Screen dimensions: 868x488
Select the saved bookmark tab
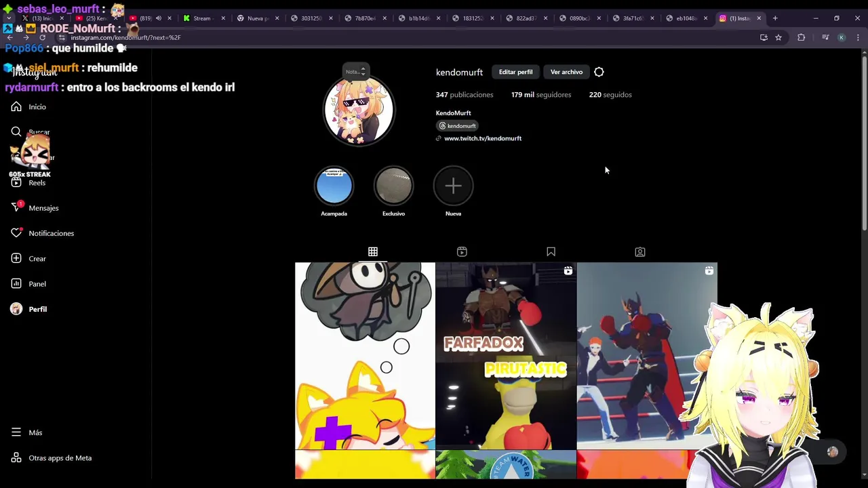pos(551,251)
